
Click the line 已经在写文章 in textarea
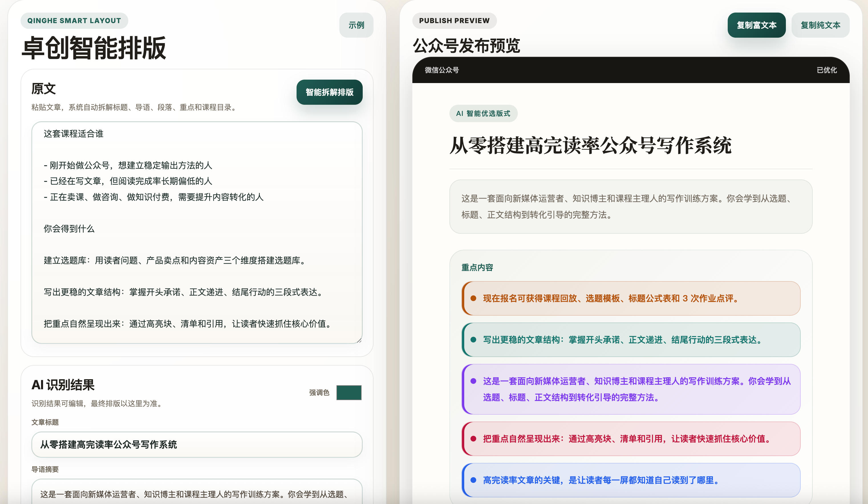pos(128,181)
